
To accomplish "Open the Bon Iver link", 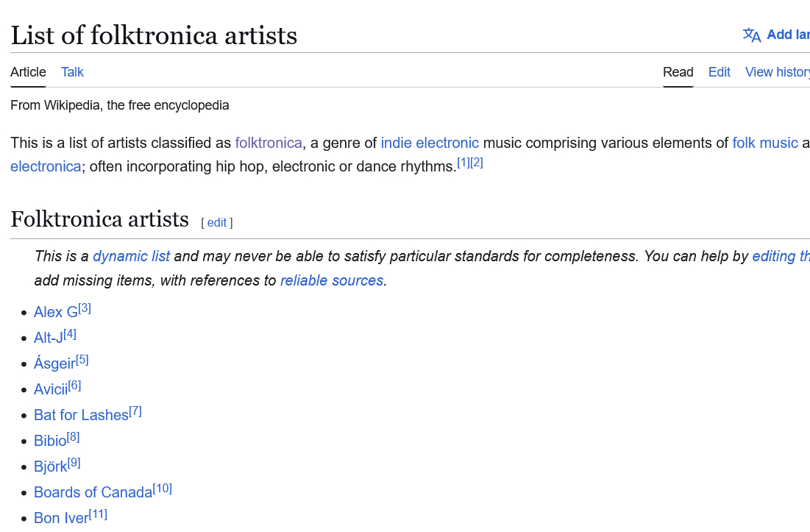I will coord(61,518).
